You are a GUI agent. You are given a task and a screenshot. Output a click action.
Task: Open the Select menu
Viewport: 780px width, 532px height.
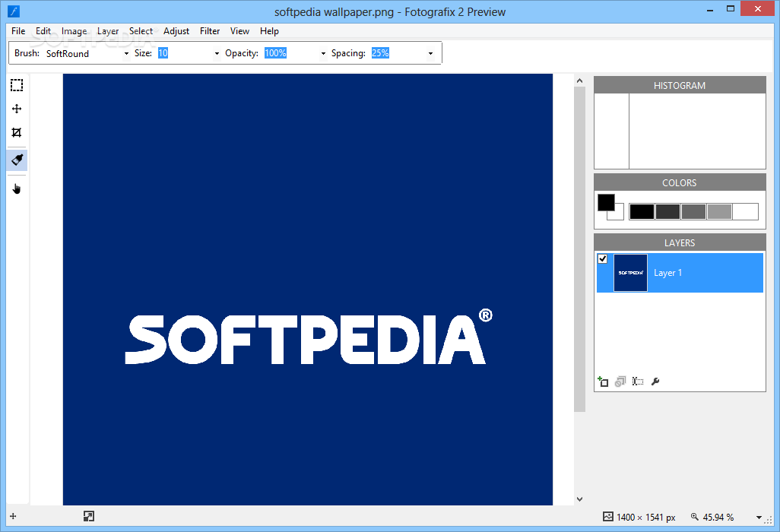point(141,31)
